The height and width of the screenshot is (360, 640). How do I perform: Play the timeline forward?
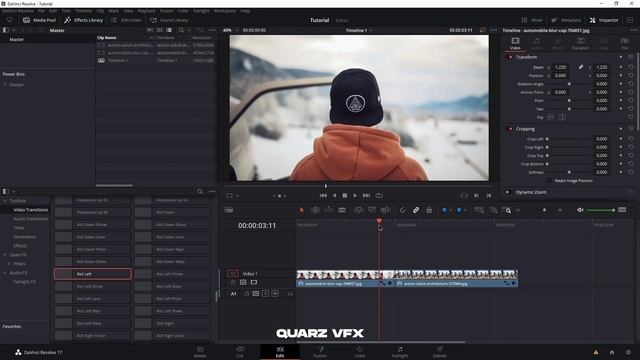355,196
